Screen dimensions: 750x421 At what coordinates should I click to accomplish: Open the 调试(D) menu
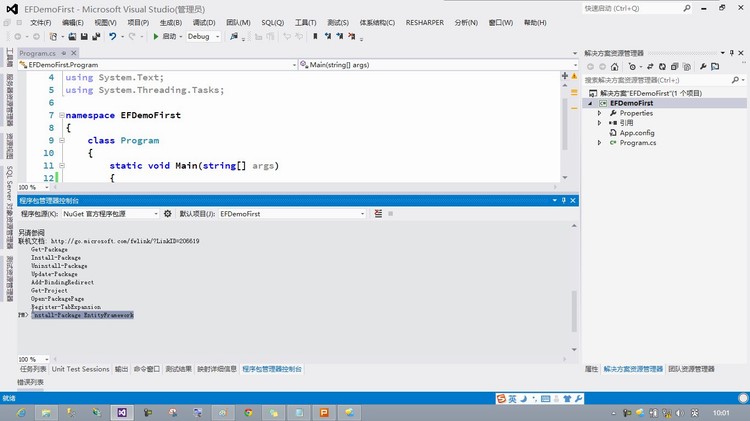coord(204,22)
